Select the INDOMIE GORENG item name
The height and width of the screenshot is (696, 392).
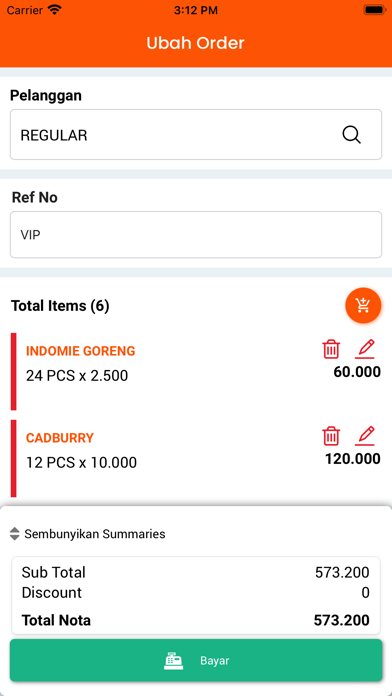tap(80, 351)
